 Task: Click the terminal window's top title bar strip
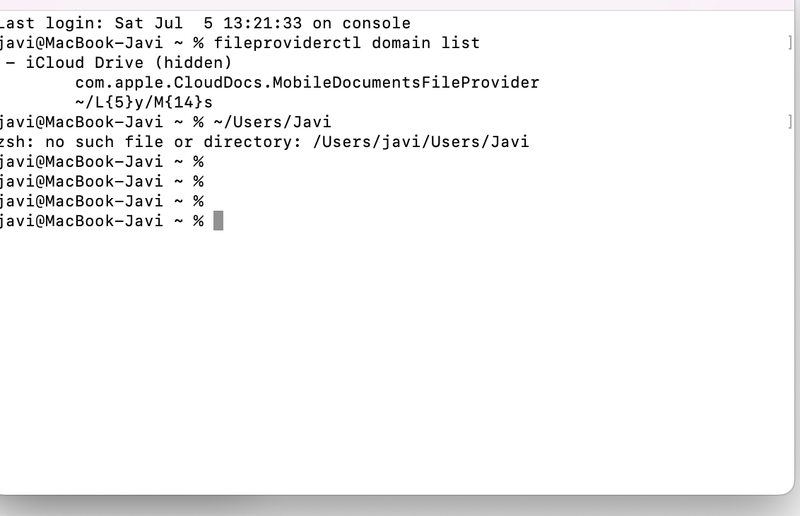click(x=400, y=5)
